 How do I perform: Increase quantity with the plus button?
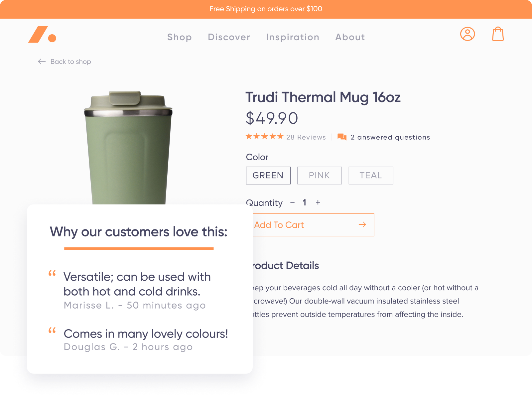(318, 202)
